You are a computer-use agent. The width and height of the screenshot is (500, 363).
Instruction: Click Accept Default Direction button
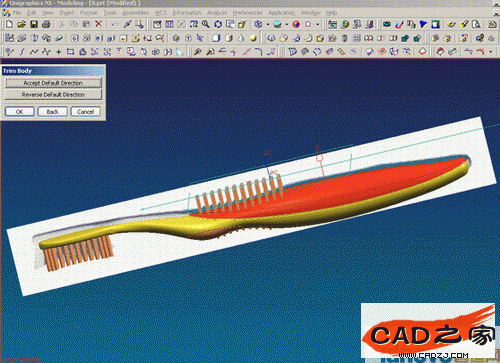53,83
